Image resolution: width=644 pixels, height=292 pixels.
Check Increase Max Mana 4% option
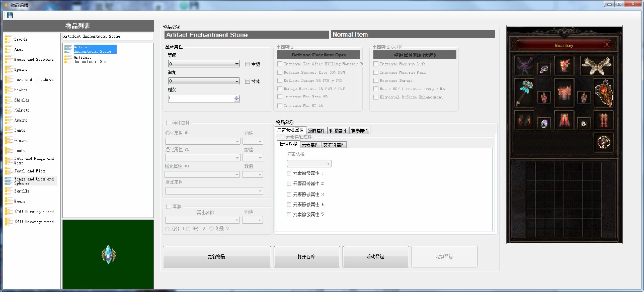280,96
